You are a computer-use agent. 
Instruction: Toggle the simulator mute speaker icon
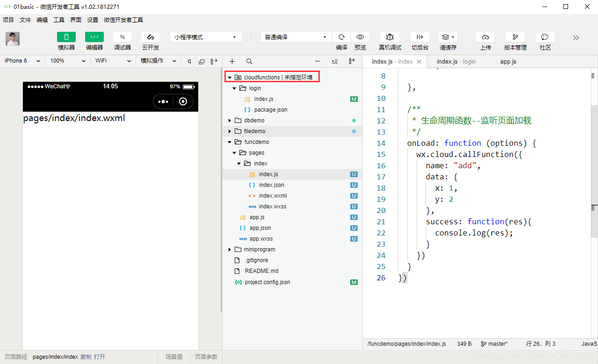point(189,61)
